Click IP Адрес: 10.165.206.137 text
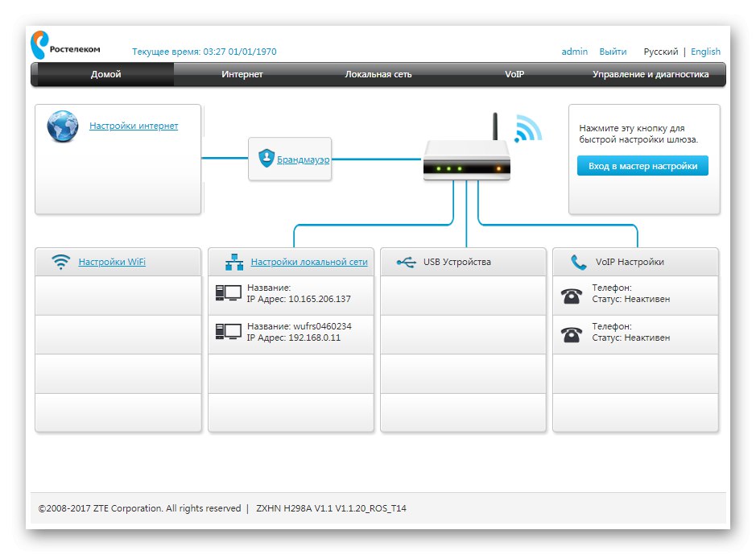The image size is (756, 555). [299, 299]
